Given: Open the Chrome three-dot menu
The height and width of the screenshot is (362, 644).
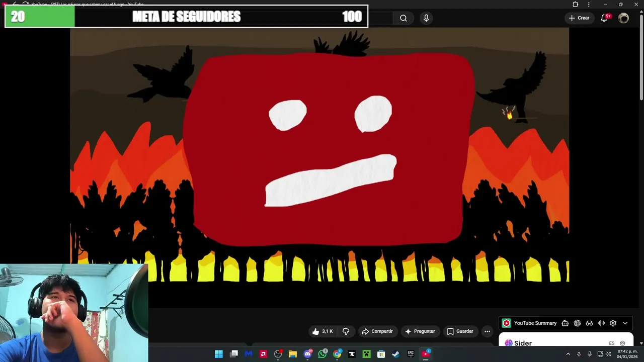Looking at the screenshot, I should click(589, 5).
